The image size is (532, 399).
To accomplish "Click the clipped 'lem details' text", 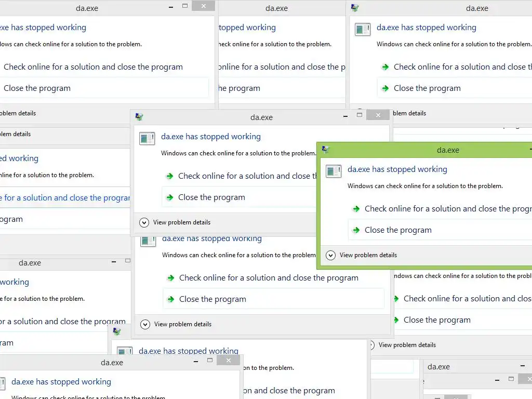I will (x=15, y=134).
